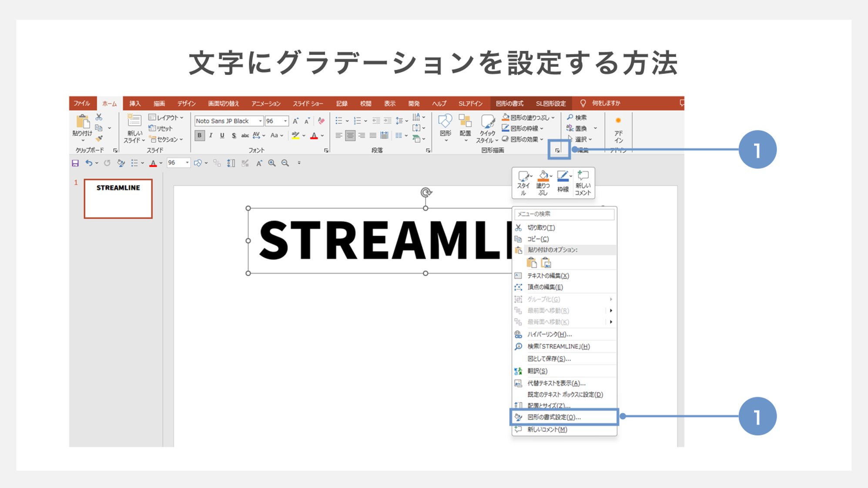This screenshot has height=488, width=868.
Task: Open the Layout (レイアウト) dropdown
Action: [166, 117]
